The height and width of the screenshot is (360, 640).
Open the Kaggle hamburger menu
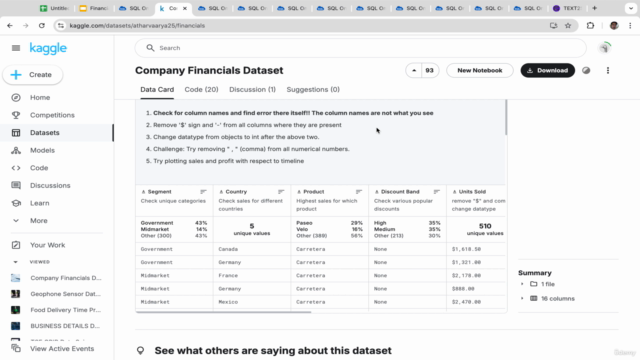click(x=16, y=48)
